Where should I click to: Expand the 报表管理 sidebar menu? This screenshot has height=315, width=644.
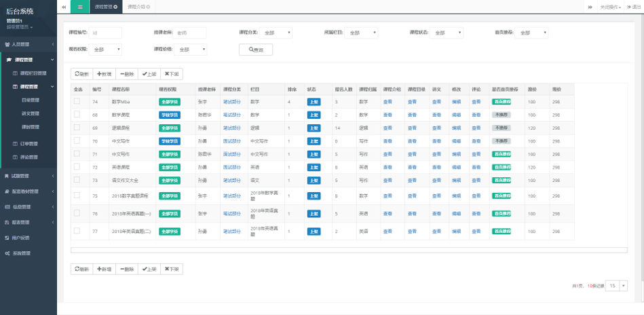point(29,222)
